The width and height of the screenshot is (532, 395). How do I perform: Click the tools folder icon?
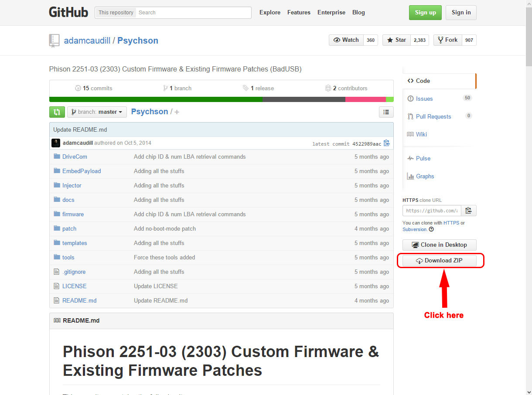(x=57, y=257)
